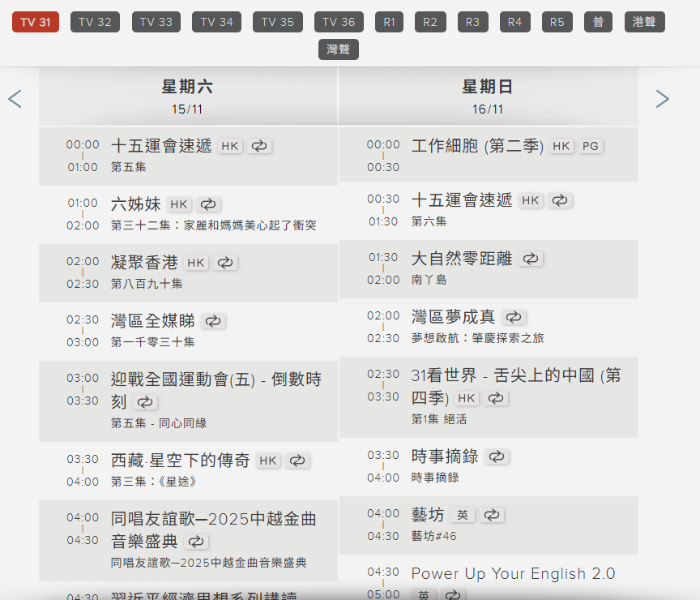This screenshot has height=600, width=700.
Task: Select the repeat icon for 灣區全媒睇
Action: pyautogui.click(x=213, y=321)
